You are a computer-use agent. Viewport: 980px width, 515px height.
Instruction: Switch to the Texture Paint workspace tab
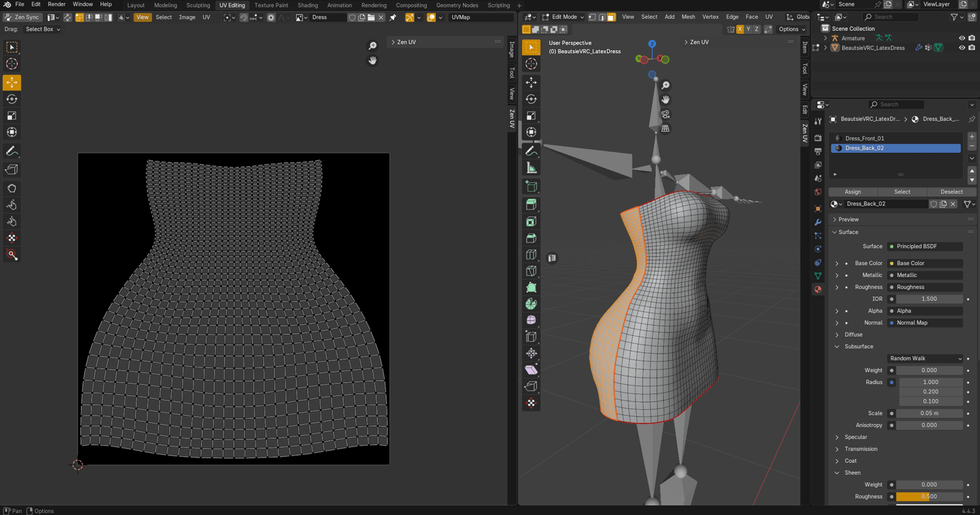270,5
